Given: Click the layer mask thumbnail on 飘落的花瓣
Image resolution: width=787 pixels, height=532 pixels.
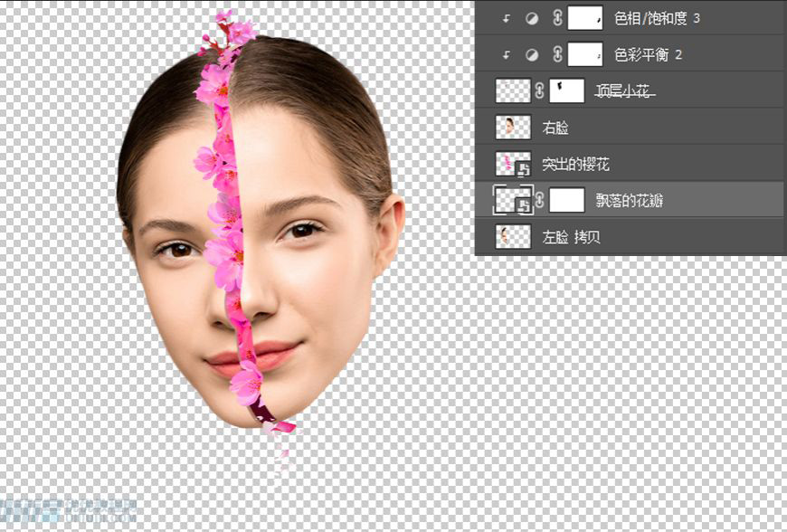Looking at the screenshot, I should (566, 199).
